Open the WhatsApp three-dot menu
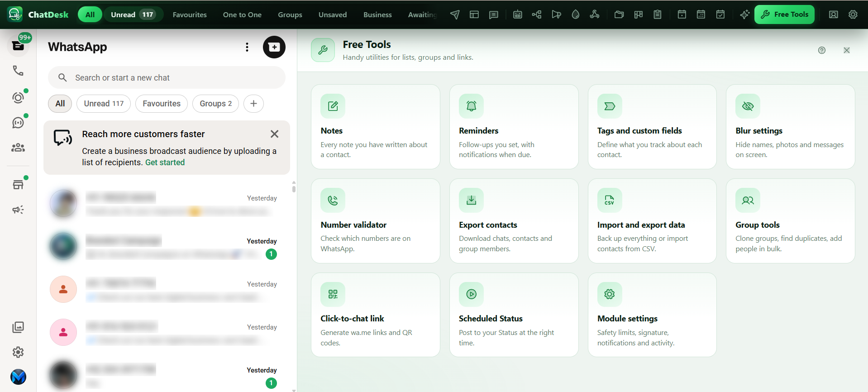 click(247, 47)
